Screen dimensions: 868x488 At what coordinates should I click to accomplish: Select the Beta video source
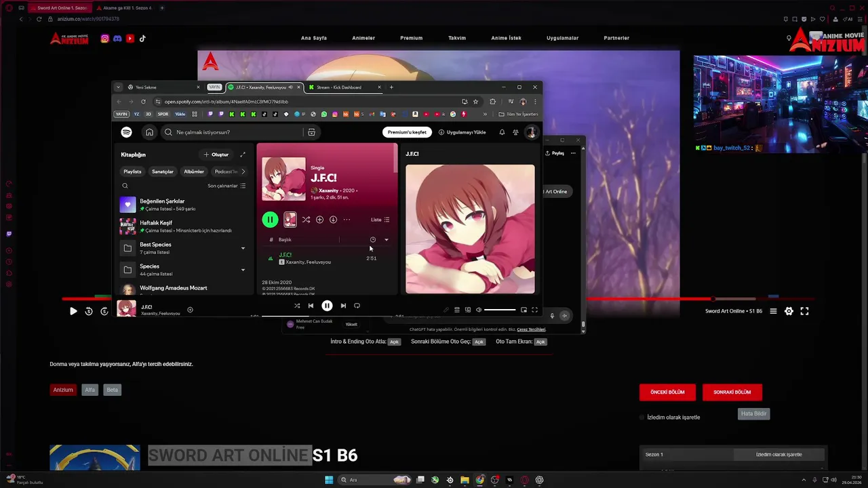pos(113,390)
